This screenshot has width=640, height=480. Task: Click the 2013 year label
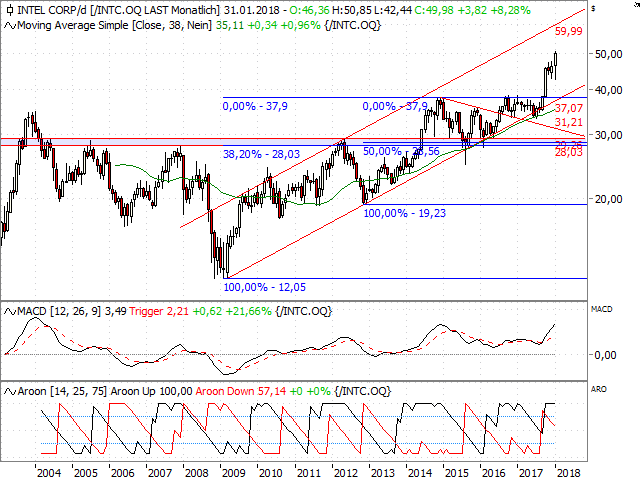click(383, 473)
